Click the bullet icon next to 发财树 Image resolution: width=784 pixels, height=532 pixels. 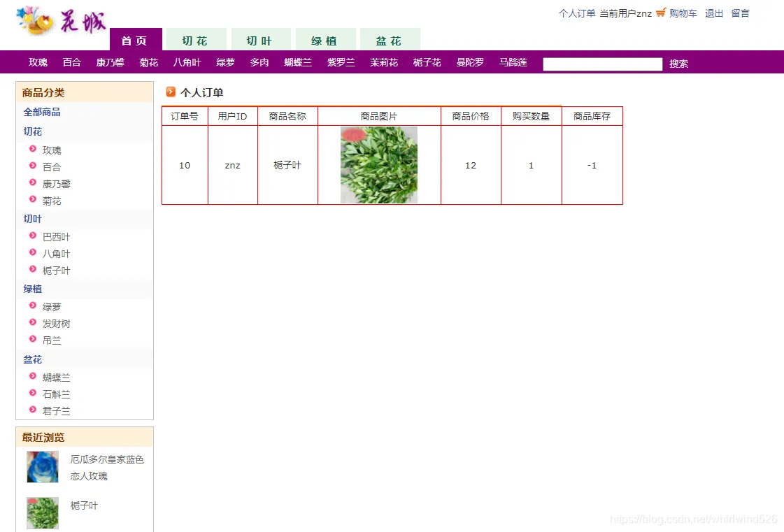(x=33, y=322)
